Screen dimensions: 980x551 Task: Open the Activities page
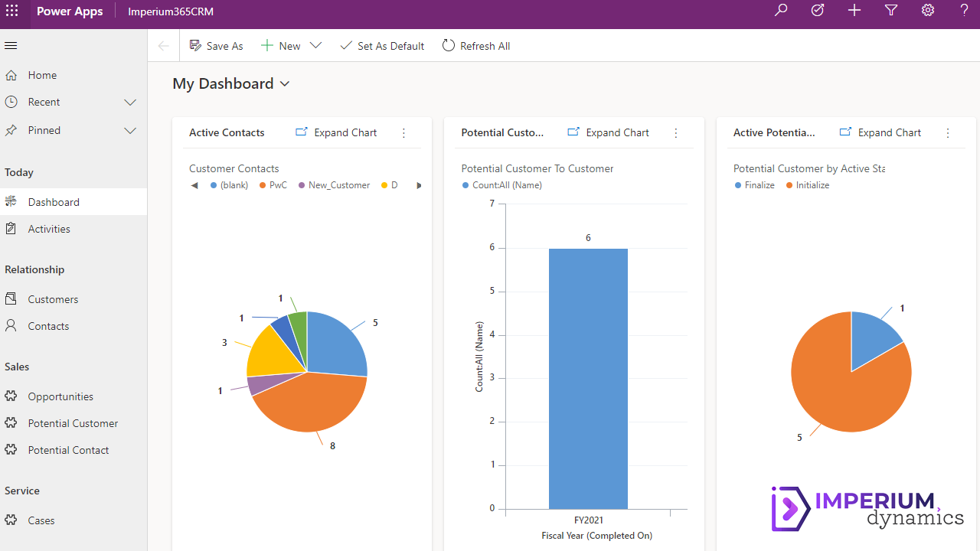49,229
